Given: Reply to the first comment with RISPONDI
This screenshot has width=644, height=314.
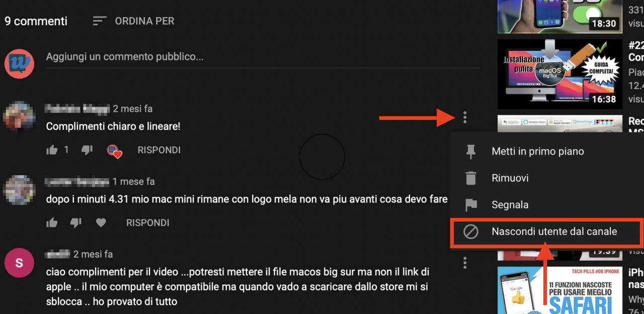Looking at the screenshot, I should [159, 150].
